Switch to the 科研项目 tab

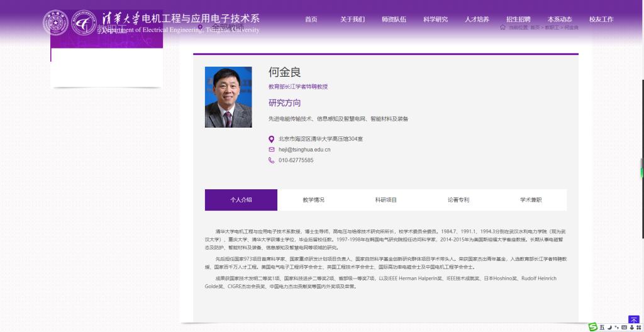[386, 200]
